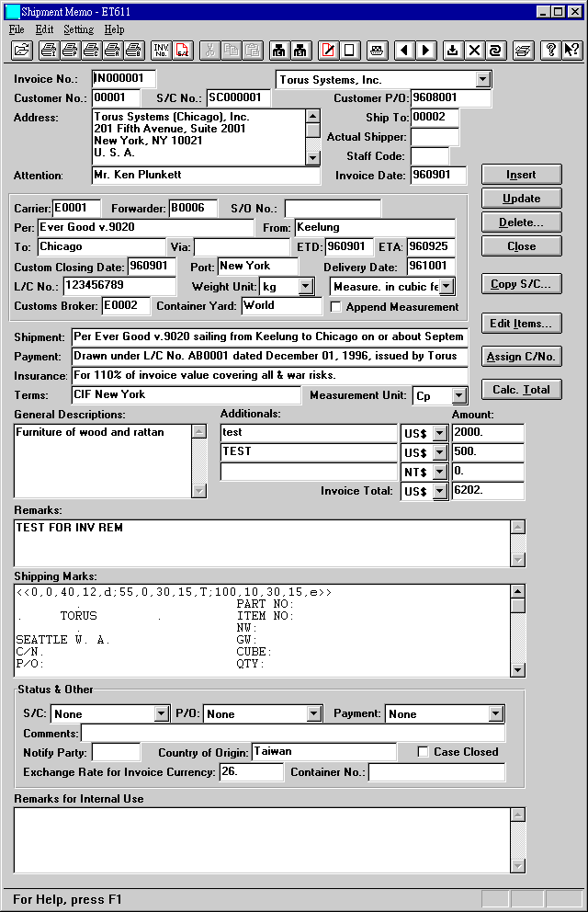Enable the Append Measurement checkbox
Viewport: 588px width, 912px height.
[x=336, y=306]
